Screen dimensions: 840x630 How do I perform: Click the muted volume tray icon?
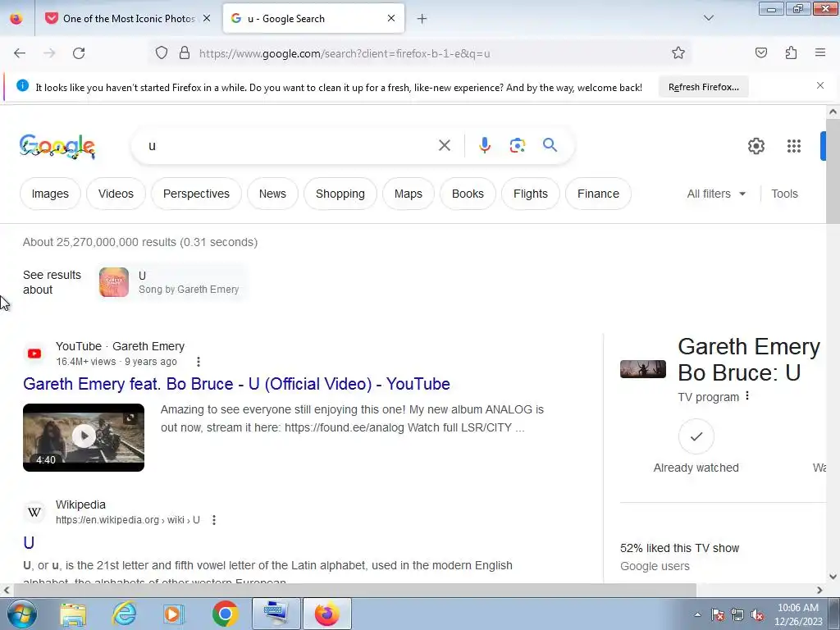point(757,615)
